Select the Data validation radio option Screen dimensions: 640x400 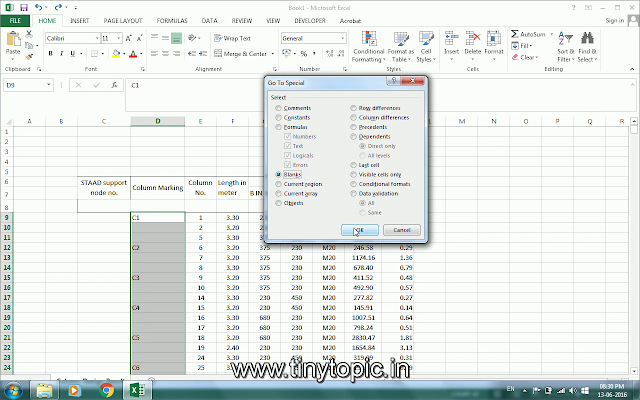[353, 193]
